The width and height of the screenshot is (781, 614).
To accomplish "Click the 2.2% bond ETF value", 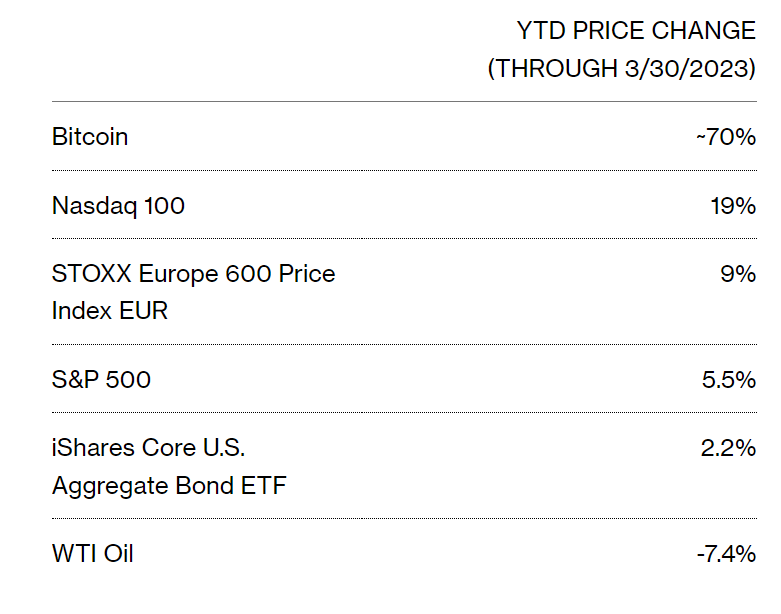I will (728, 448).
